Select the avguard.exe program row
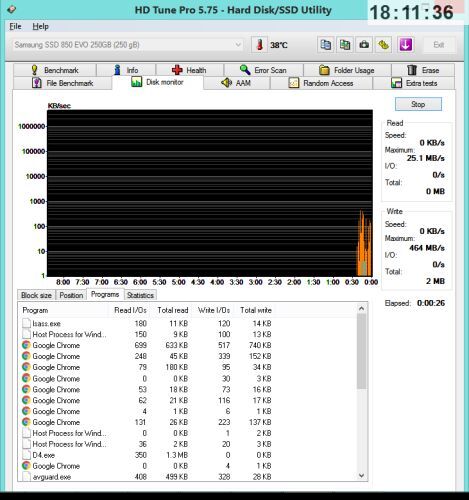Viewport: 469px width, 500px height. 147,477
